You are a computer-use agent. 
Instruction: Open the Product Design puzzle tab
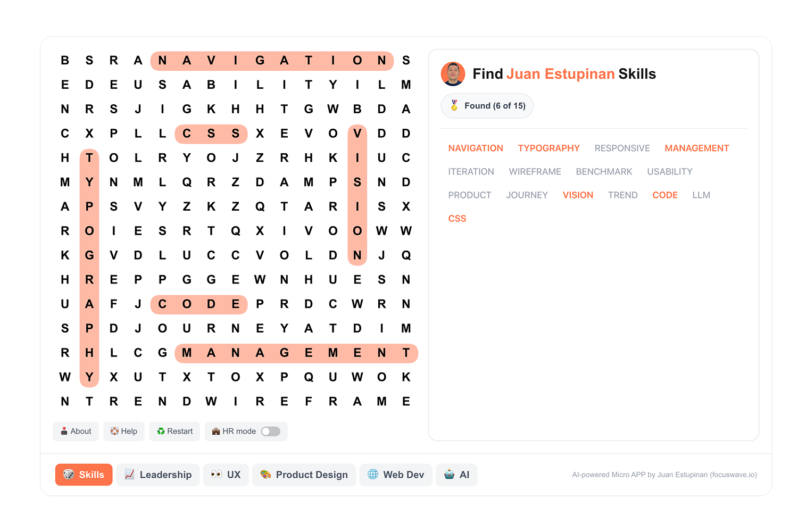point(304,475)
